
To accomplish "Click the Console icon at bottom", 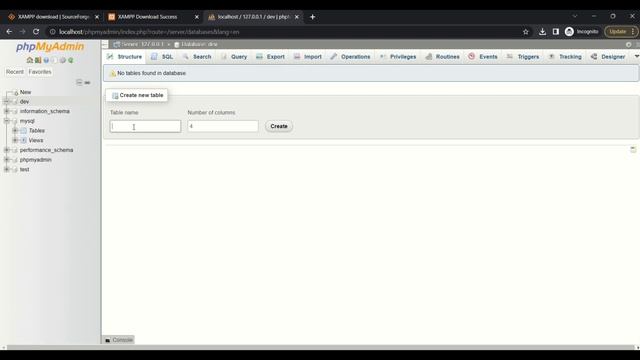I will pos(108,340).
